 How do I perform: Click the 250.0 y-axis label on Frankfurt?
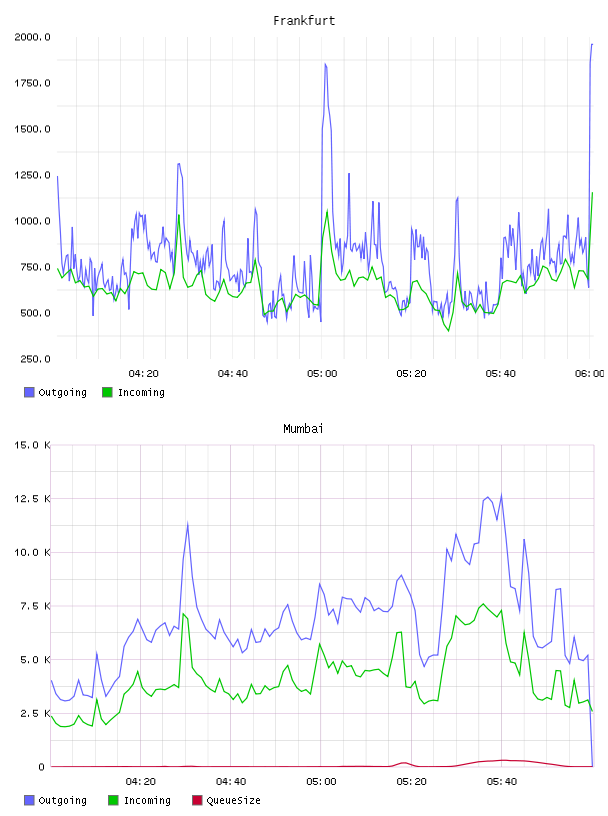pos(35,359)
